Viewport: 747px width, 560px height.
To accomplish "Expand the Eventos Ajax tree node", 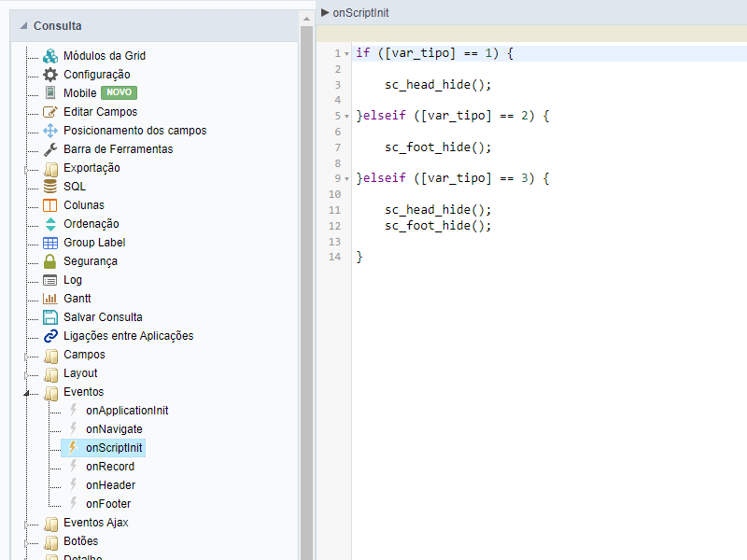I will [x=26, y=525].
